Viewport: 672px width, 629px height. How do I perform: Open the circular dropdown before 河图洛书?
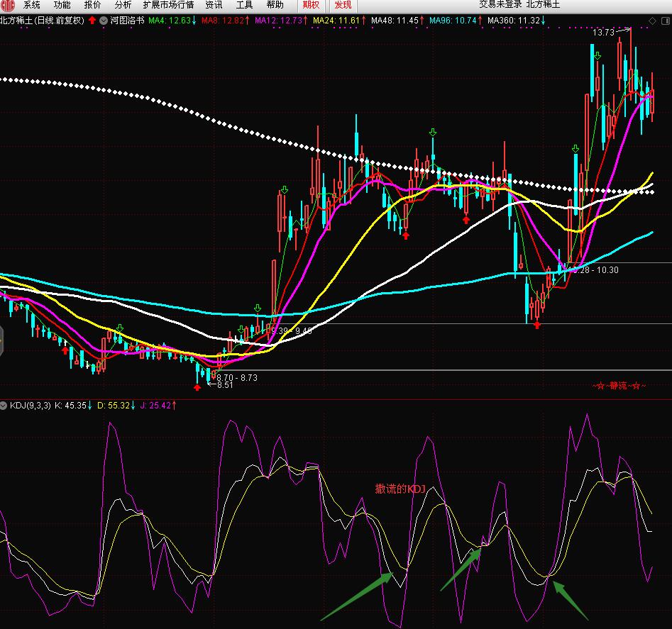point(104,21)
